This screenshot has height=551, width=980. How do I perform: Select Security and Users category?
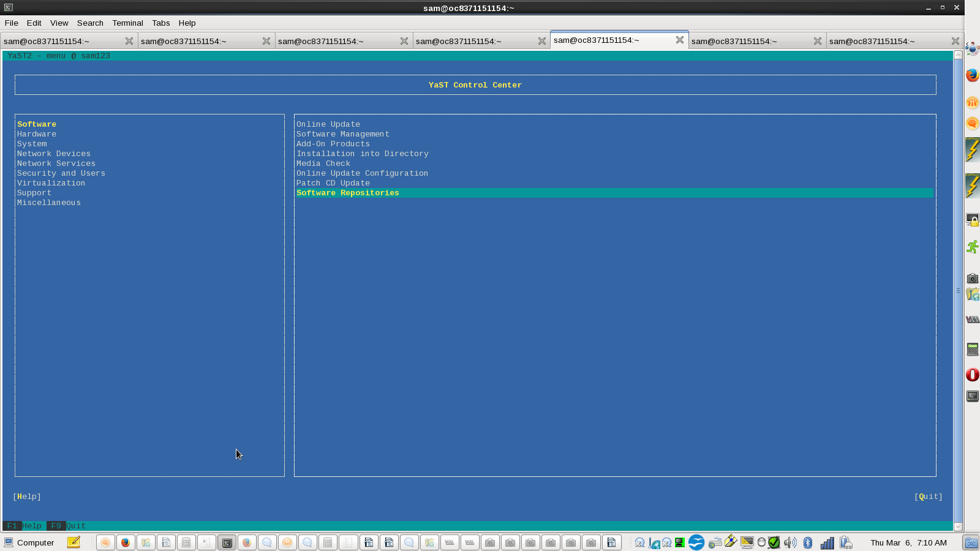pyautogui.click(x=61, y=173)
